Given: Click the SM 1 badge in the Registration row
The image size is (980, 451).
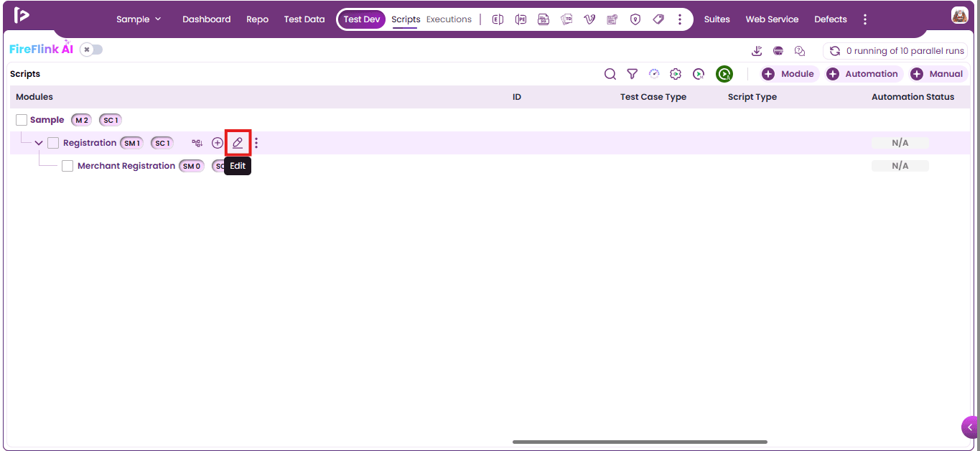Looking at the screenshot, I should coord(132,143).
